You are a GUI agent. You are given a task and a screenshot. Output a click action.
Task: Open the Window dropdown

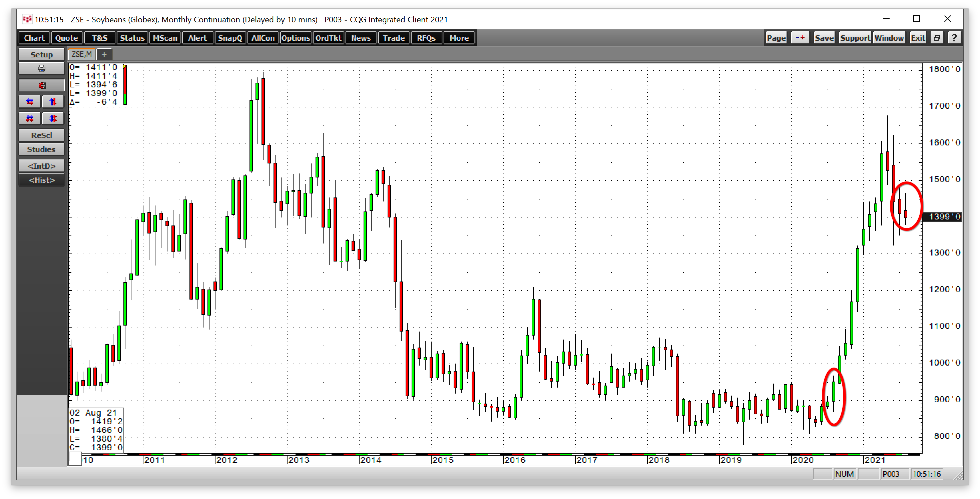click(x=889, y=38)
